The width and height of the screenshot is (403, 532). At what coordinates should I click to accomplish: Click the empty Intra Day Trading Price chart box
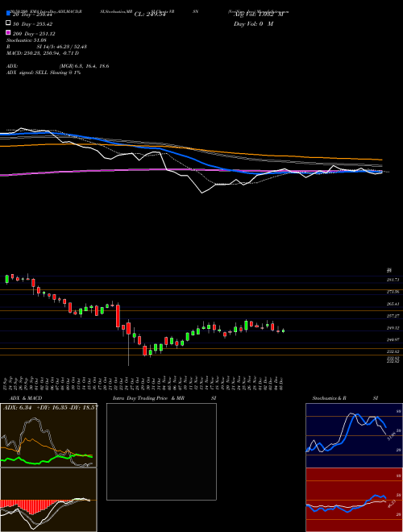click(161, 451)
